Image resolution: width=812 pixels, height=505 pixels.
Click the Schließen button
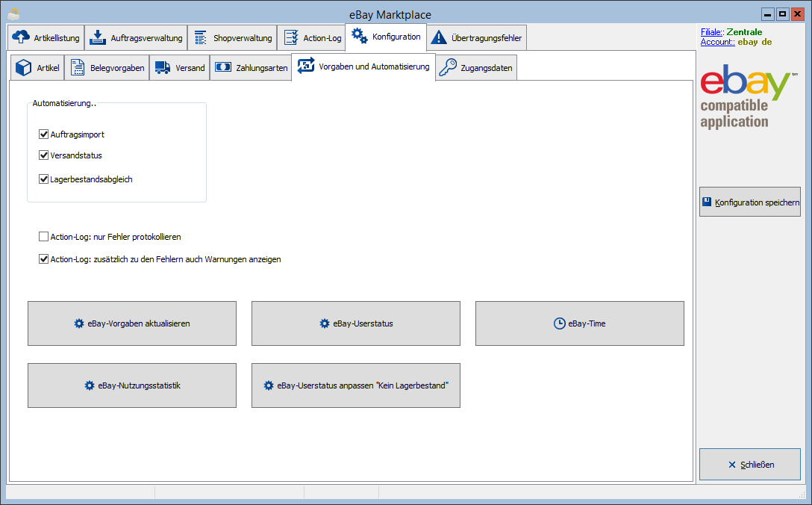tap(750, 465)
